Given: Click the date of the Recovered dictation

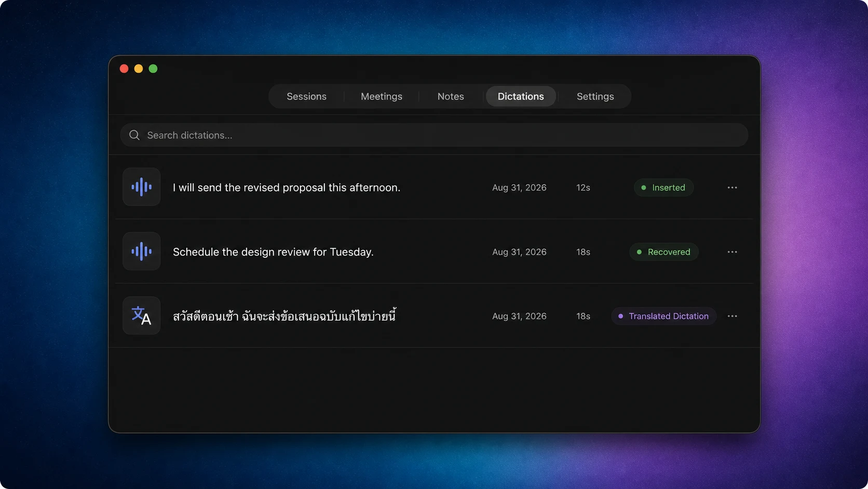Looking at the screenshot, I should click(519, 252).
